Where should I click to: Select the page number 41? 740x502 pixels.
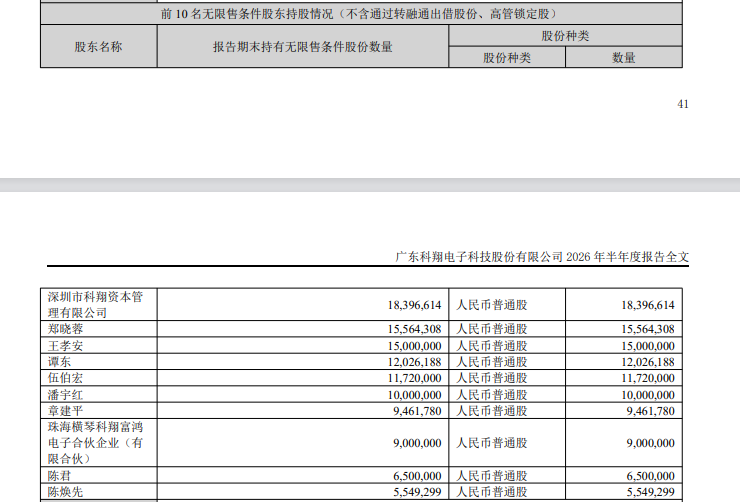point(683,104)
